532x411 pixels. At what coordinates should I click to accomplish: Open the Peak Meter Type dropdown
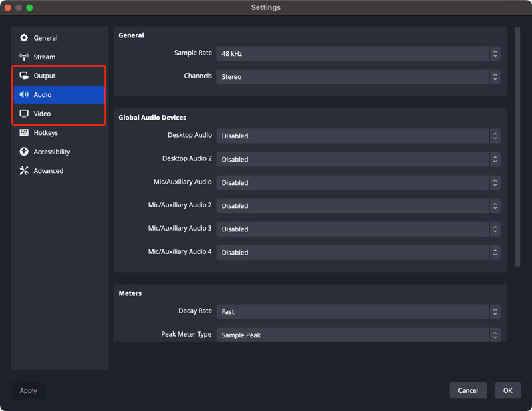[x=358, y=335]
